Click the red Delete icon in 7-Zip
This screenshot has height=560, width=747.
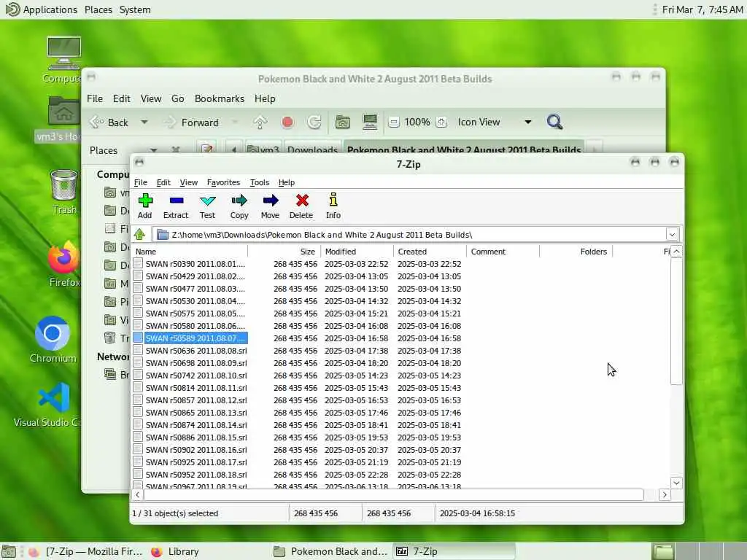(x=302, y=201)
